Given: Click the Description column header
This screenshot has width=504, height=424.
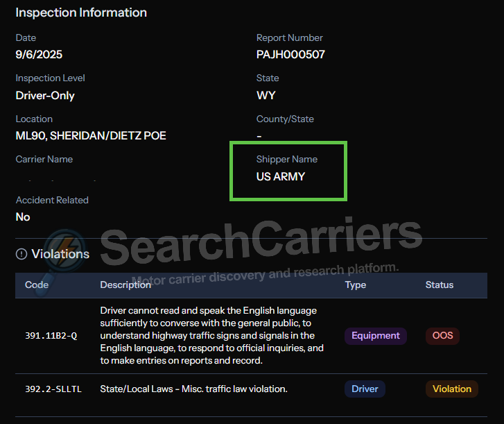Looking at the screenshot, I should click(x=125, y=285).
